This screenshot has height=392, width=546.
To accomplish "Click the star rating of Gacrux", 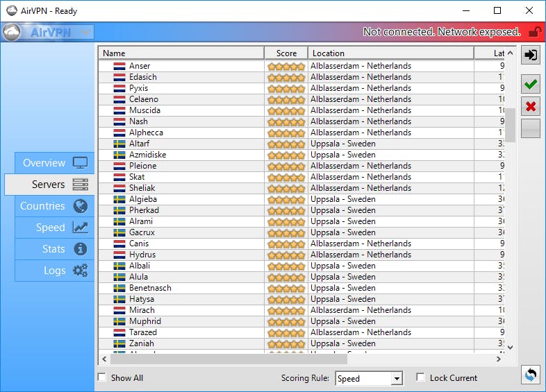I will (x=286, y=233).
